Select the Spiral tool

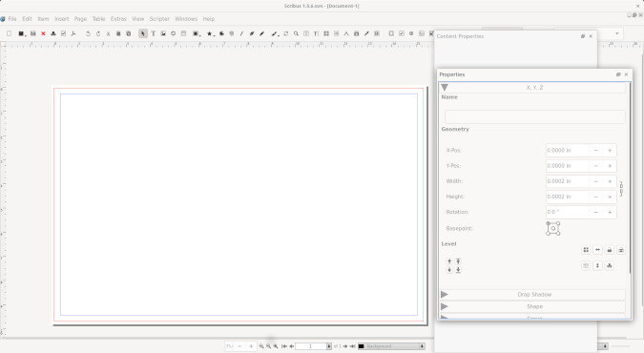tap(232, 33)
